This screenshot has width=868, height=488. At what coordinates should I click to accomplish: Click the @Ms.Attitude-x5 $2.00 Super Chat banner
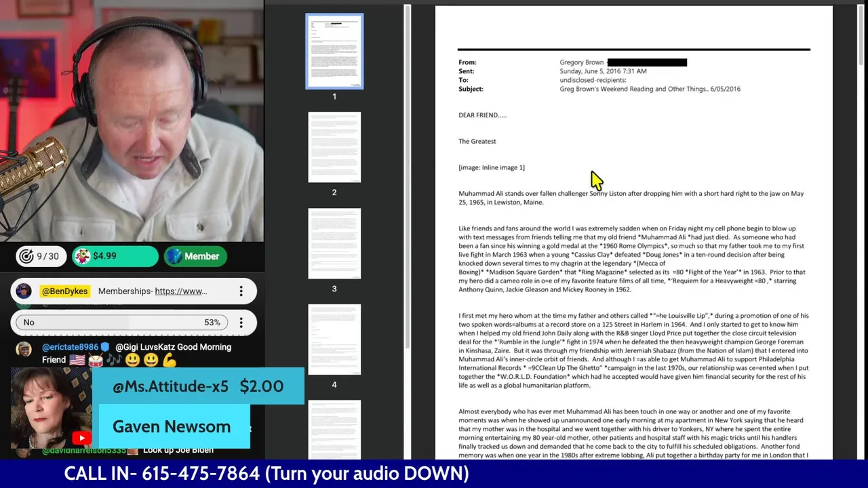pyautogui.click(x=198, y=386)
